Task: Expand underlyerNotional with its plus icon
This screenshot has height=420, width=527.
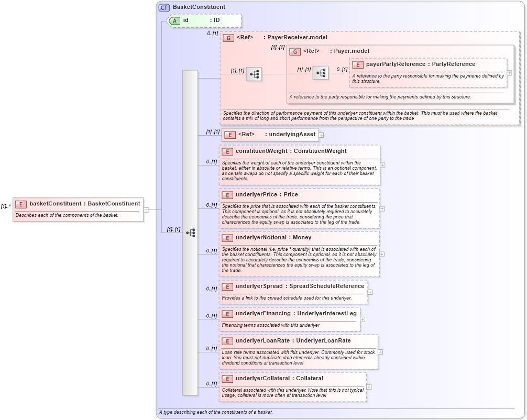Action: coord(382,255)
